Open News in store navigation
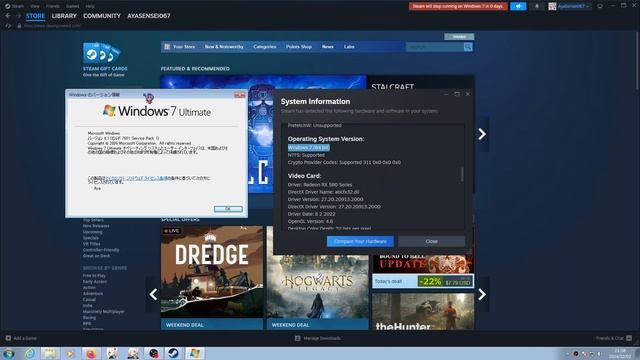The image size is (640, 360). pyautogui.click(x=328, y=47)
